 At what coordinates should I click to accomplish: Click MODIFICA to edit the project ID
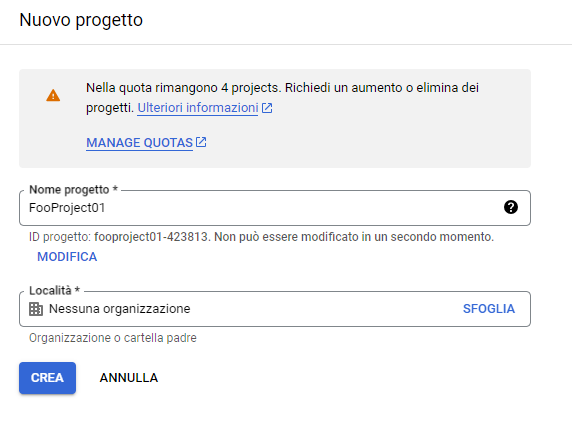pyautogui.click(x=67, y=257)
